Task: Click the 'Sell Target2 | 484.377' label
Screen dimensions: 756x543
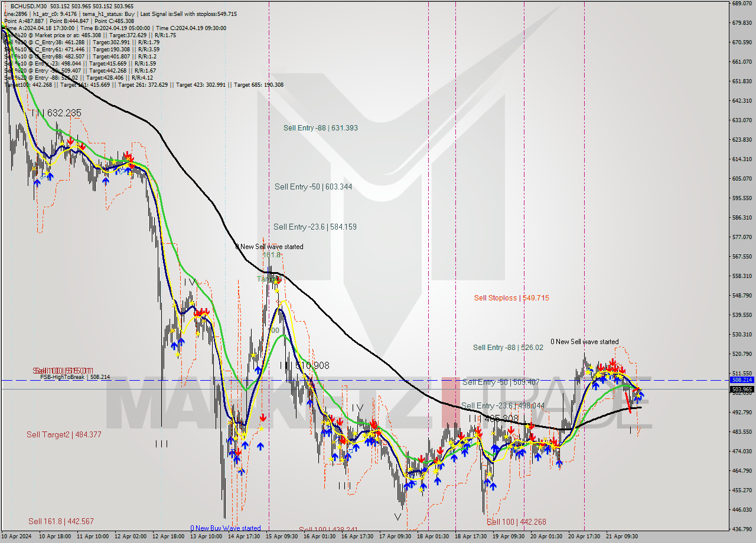Action: tap(64, 434)
